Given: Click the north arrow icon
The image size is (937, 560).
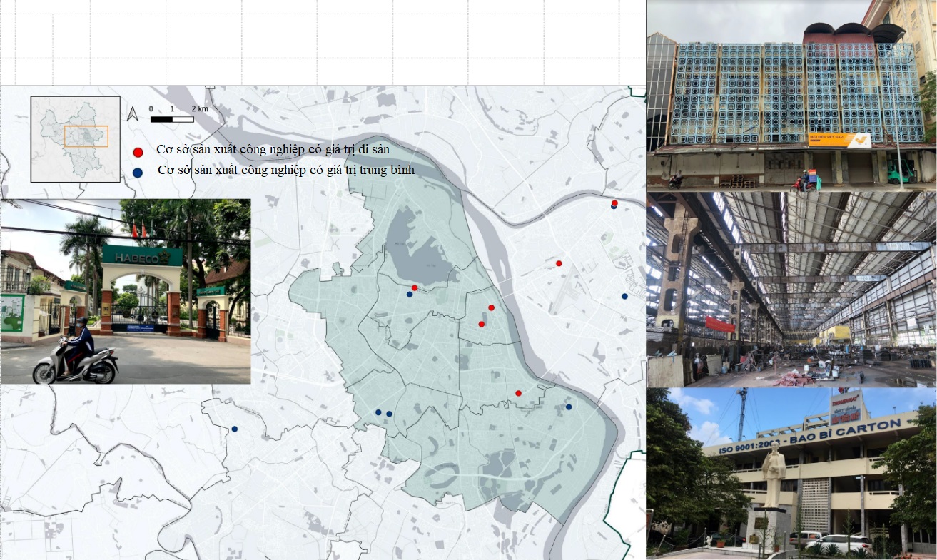Looking at the screenshot, I should pos(132,114).
